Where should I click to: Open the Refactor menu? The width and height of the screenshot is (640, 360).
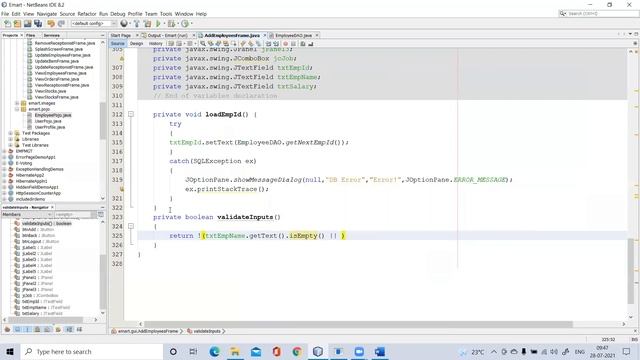coord(87,14)
